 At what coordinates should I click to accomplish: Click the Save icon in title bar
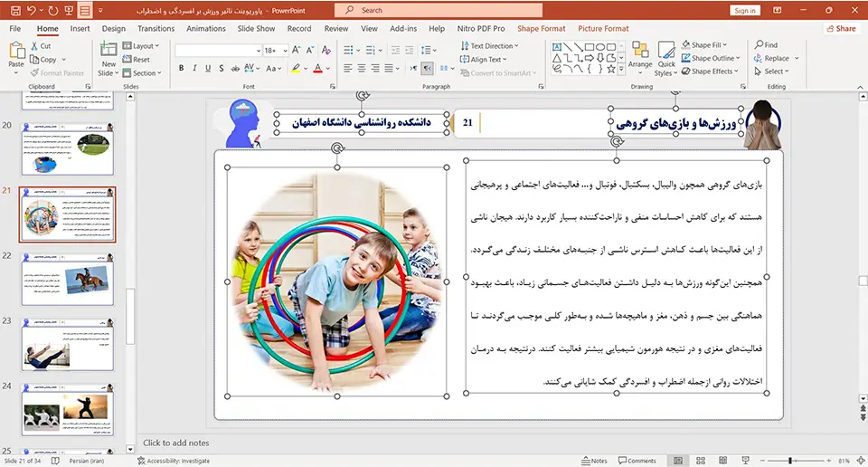(15, 11)
